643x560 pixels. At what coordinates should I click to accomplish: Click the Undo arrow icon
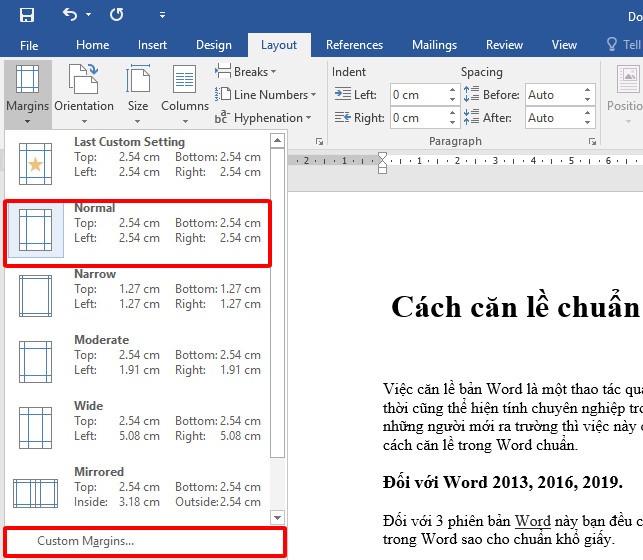coord(70,15)
